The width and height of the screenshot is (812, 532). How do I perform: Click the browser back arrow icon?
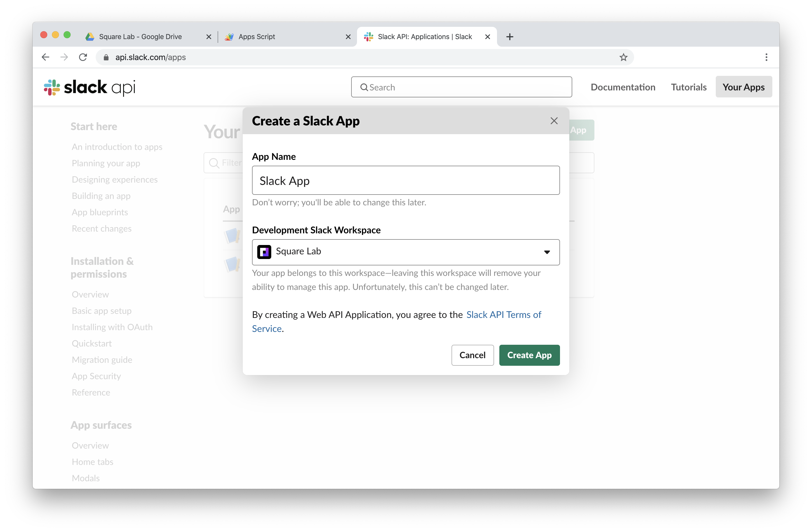click(46, 57)
